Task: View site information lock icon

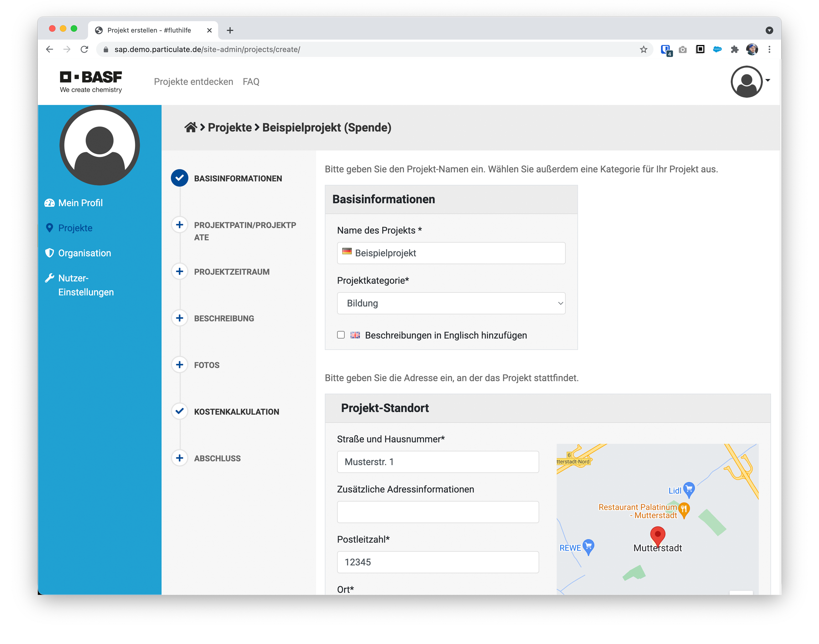Action: point(106,49)
